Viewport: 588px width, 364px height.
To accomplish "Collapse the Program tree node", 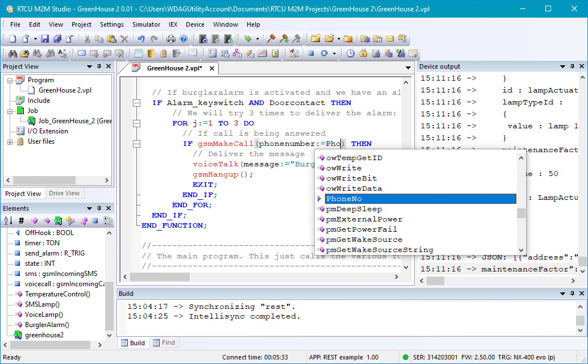I will 10,80.
